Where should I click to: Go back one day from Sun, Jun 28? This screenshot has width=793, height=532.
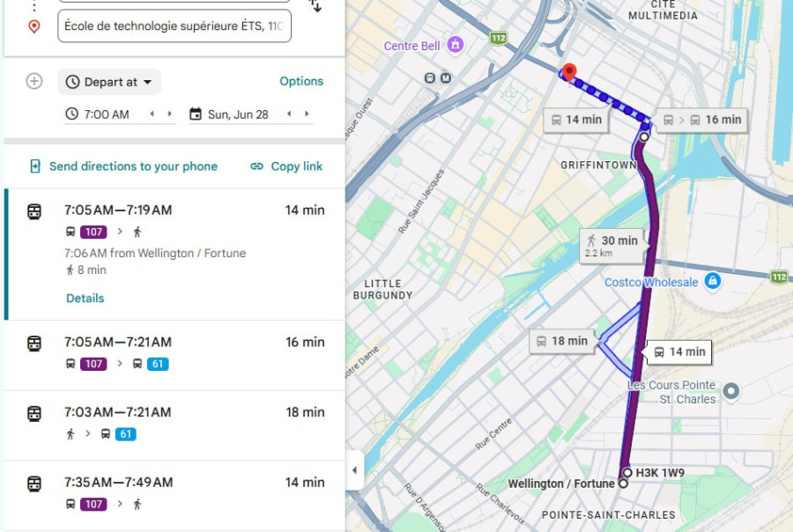[x=289, y=114]
